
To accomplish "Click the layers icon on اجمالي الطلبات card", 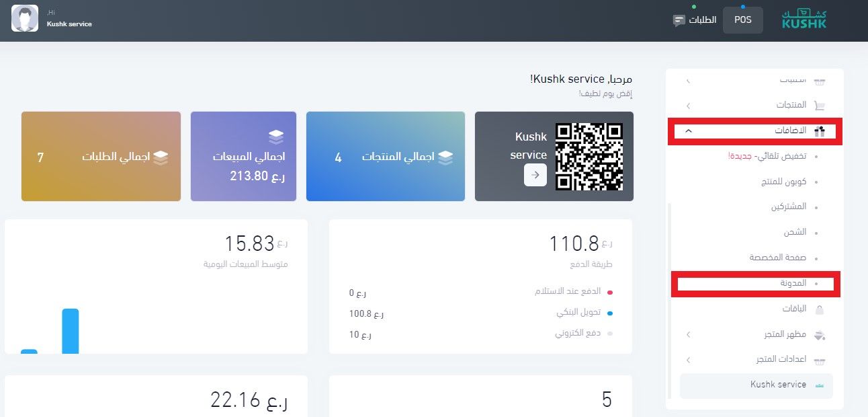I will 160,157.
